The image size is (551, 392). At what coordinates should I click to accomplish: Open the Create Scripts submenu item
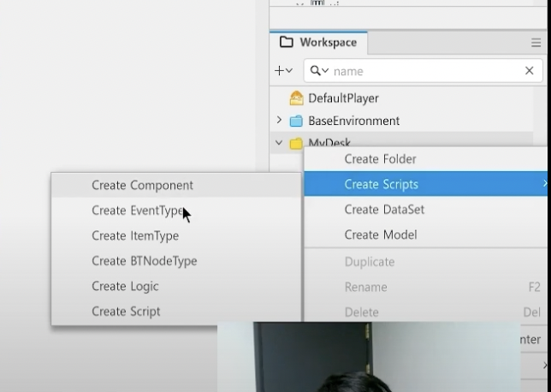(x=426, y=184)
